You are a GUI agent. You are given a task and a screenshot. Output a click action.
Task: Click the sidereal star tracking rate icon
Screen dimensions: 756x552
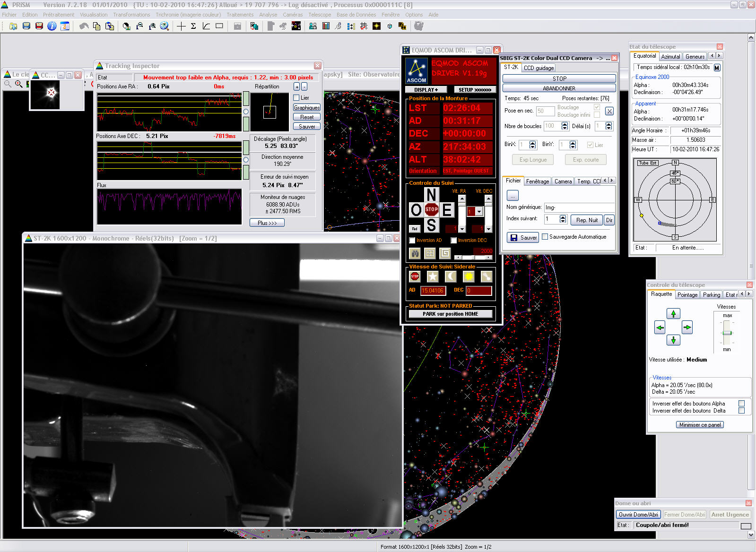tap(432, 276)
